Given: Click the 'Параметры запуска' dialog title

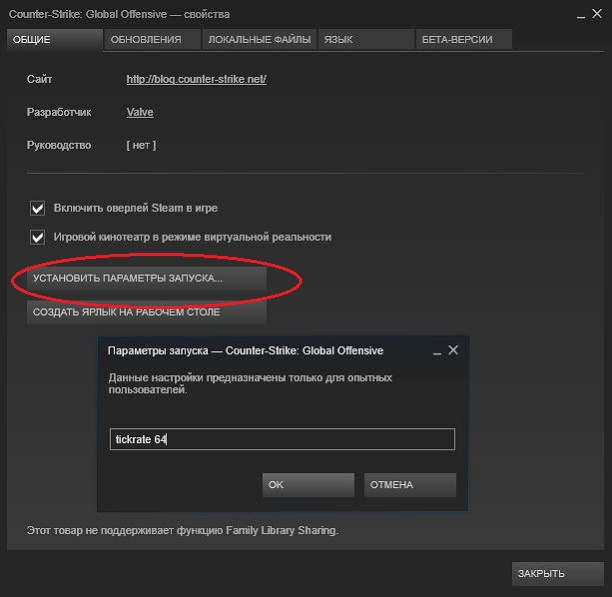Looking at the screenshot, I should tap(246, 350).
